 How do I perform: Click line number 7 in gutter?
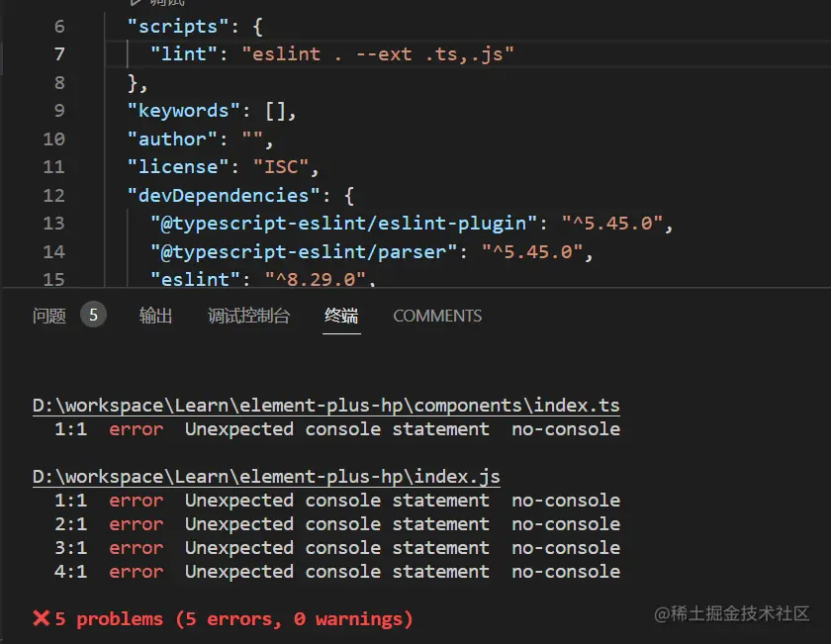click(59, 54)
